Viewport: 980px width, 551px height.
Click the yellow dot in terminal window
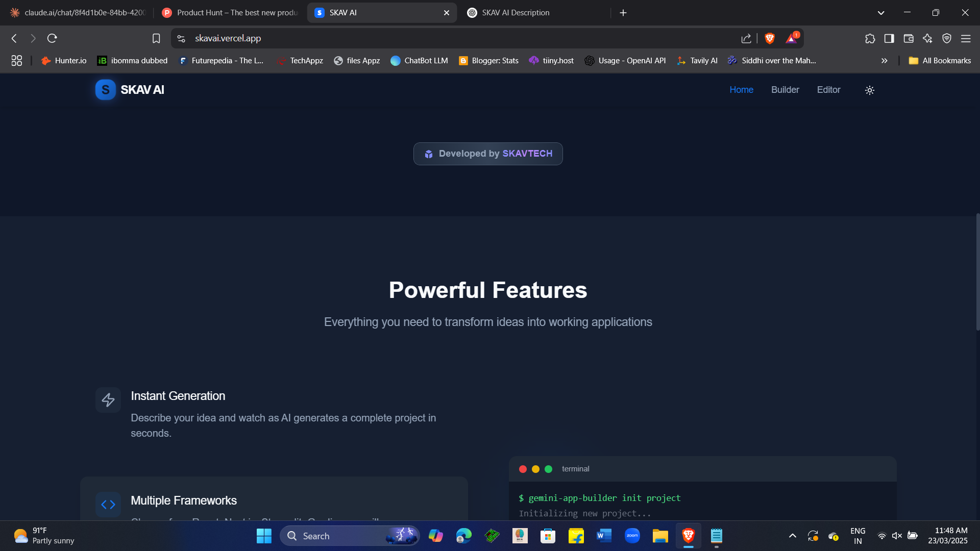click(x=535, y=469)
